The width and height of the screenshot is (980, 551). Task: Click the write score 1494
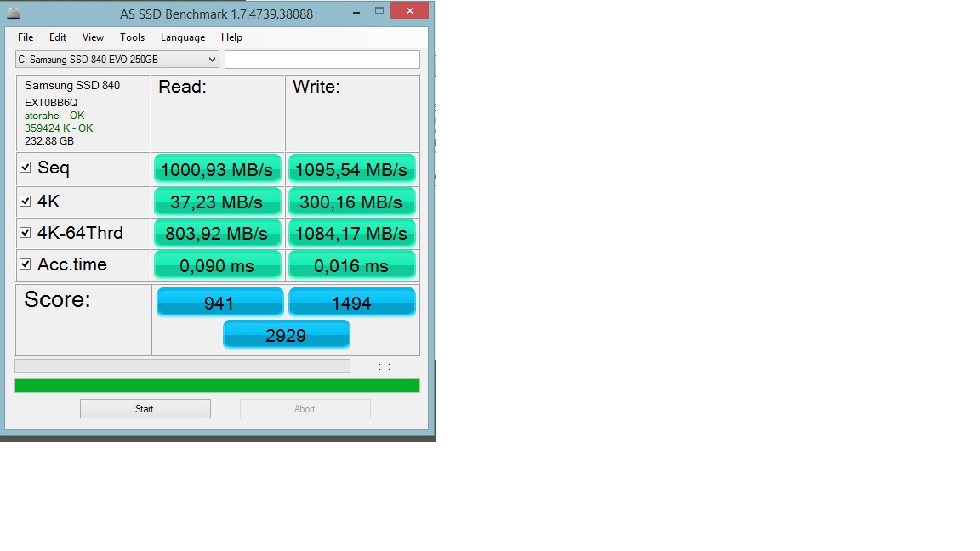(352, 303)
